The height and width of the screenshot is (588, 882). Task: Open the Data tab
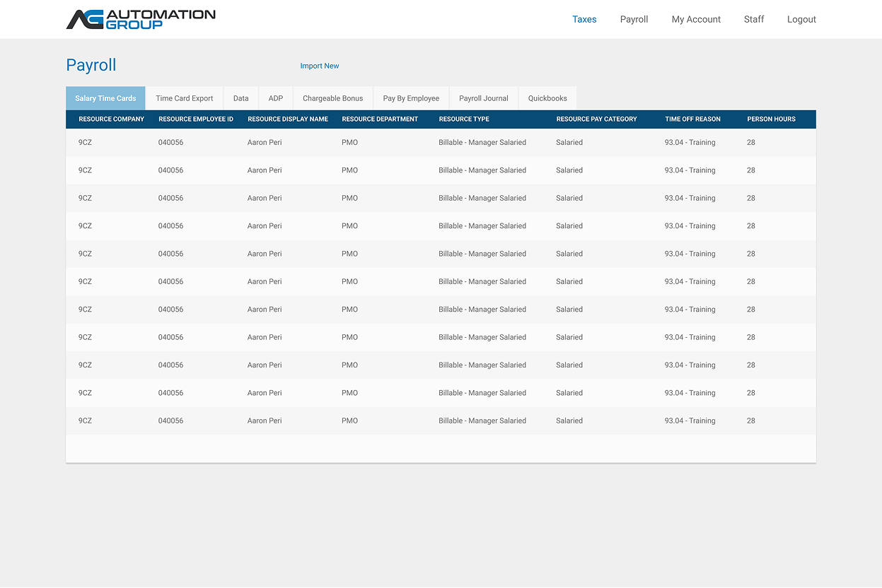pyautogui.click(x=241, y=98)
